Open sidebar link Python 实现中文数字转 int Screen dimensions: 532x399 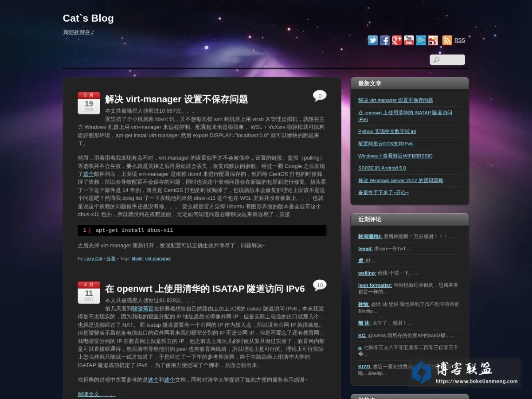pos(387,131)
